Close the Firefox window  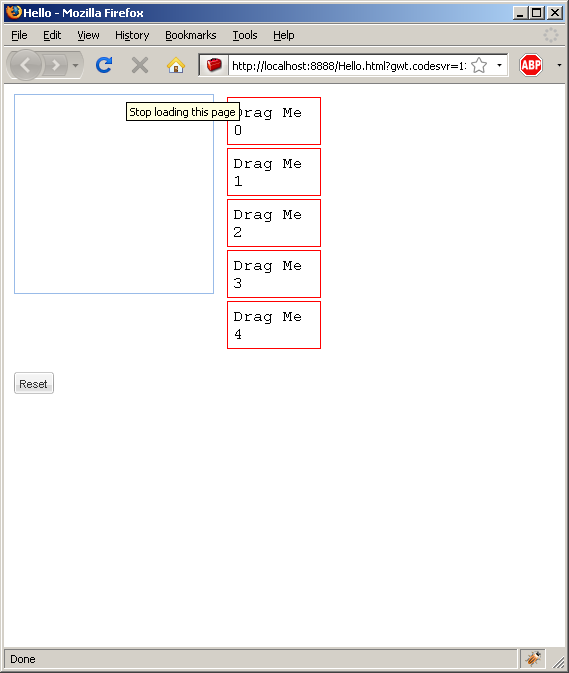555,12
